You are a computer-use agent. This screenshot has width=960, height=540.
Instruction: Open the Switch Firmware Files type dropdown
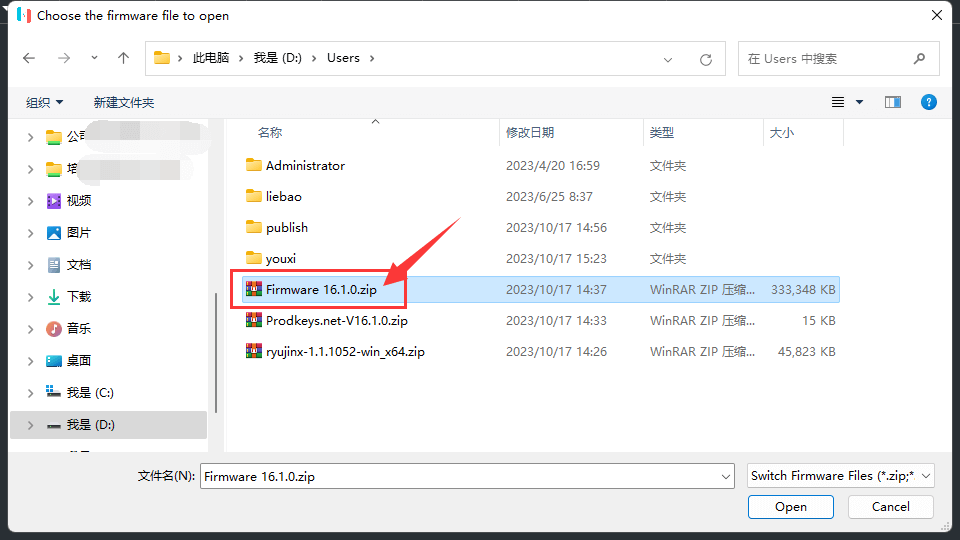(x=841, y=476)
